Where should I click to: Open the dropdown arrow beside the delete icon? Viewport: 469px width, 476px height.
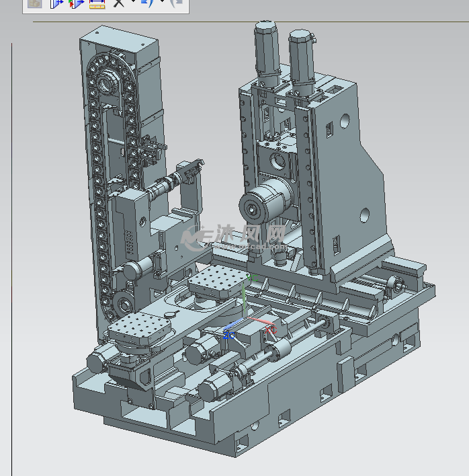tap(132, 3)
